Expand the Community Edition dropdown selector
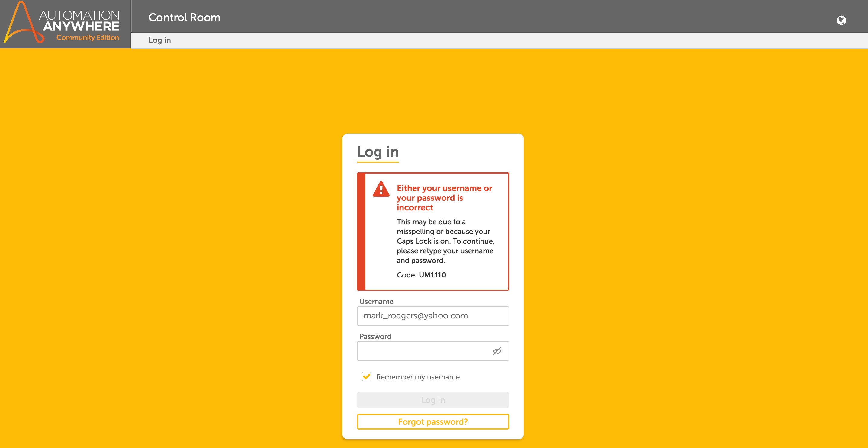 pyautogui.click(x=88, y=38)
